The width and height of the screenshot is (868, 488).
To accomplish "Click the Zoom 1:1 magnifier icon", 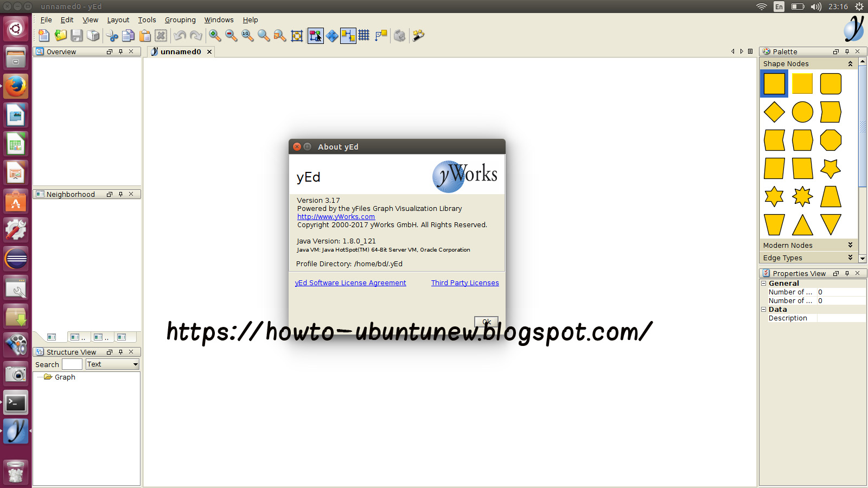I will click(247, 36).
